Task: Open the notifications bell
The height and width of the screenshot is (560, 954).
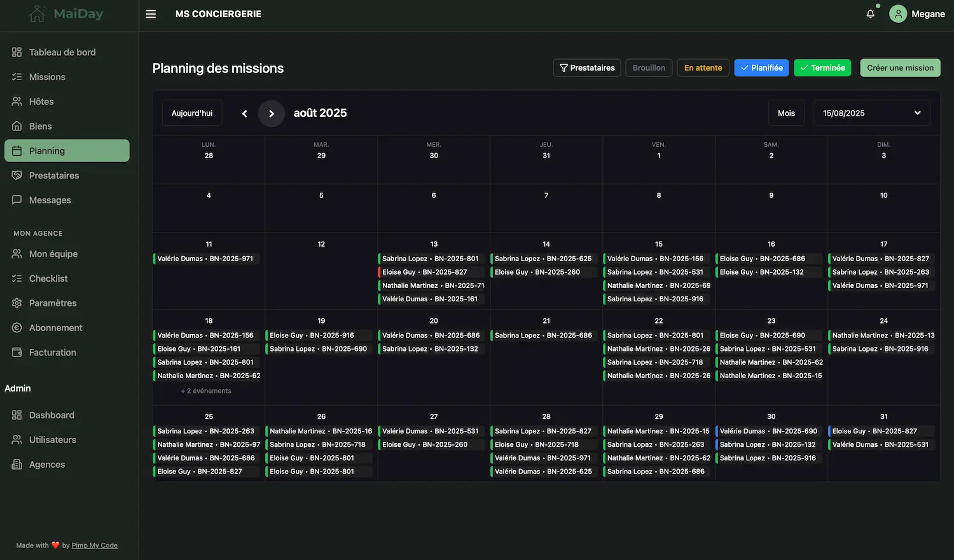Action: coord(870,14)
